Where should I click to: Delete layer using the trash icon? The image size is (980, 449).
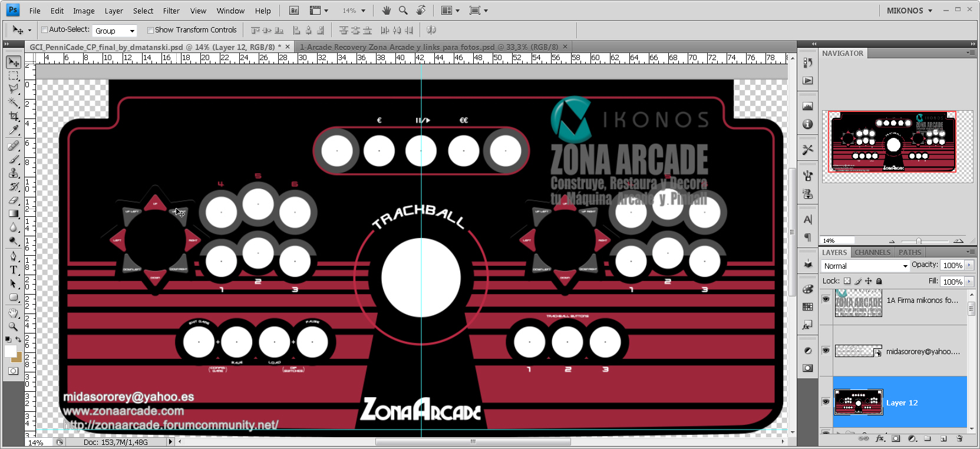(959, 438)
